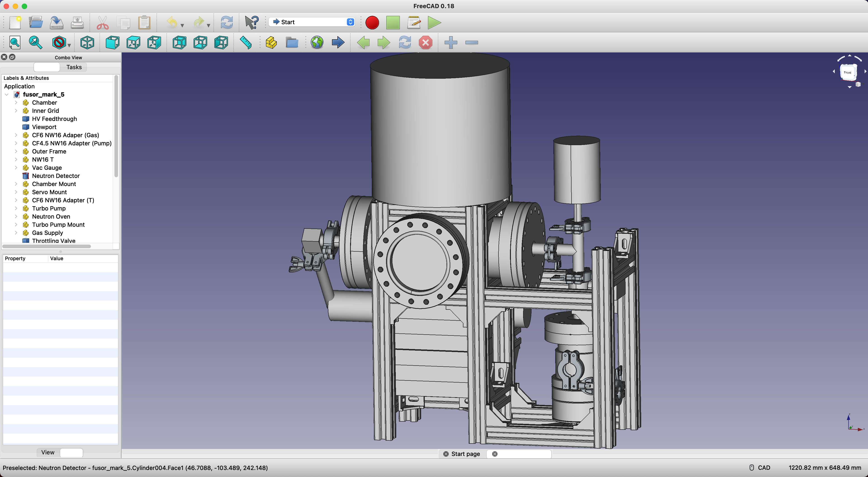Collapse the fusor_mark_5 document tree
This screenshot has width=868, height=477.
coord(7,95)
